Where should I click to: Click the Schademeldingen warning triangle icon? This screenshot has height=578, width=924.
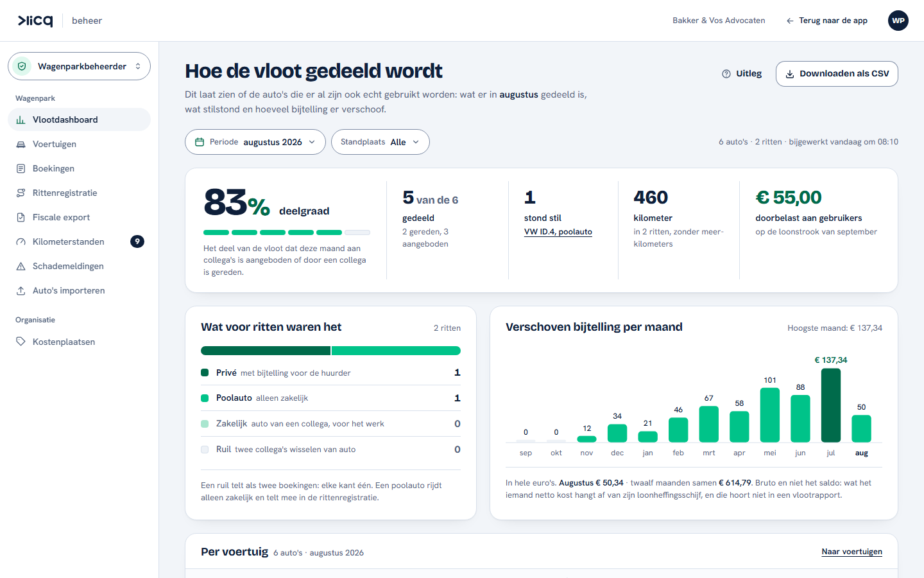(x=21, y=266)
